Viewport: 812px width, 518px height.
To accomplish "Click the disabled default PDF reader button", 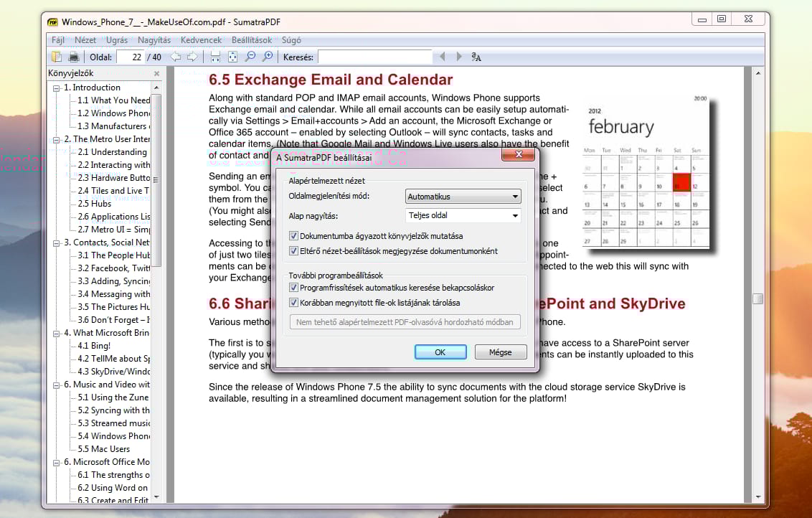I will pos(405,322).
